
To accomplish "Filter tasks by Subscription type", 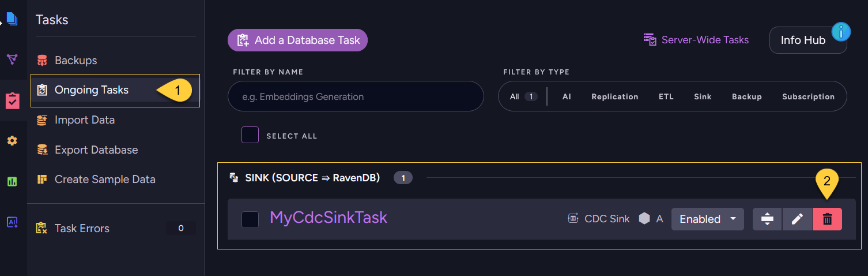I will click(808, 96).
